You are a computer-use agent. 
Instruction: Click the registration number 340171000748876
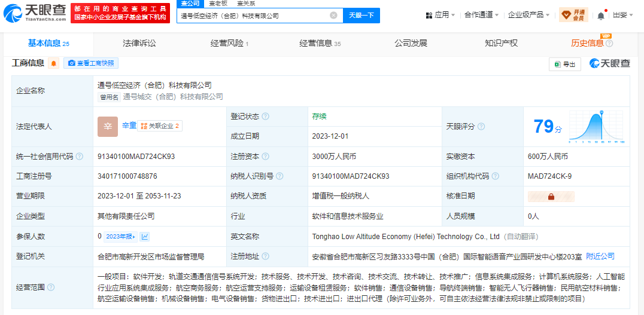(127, 176)
